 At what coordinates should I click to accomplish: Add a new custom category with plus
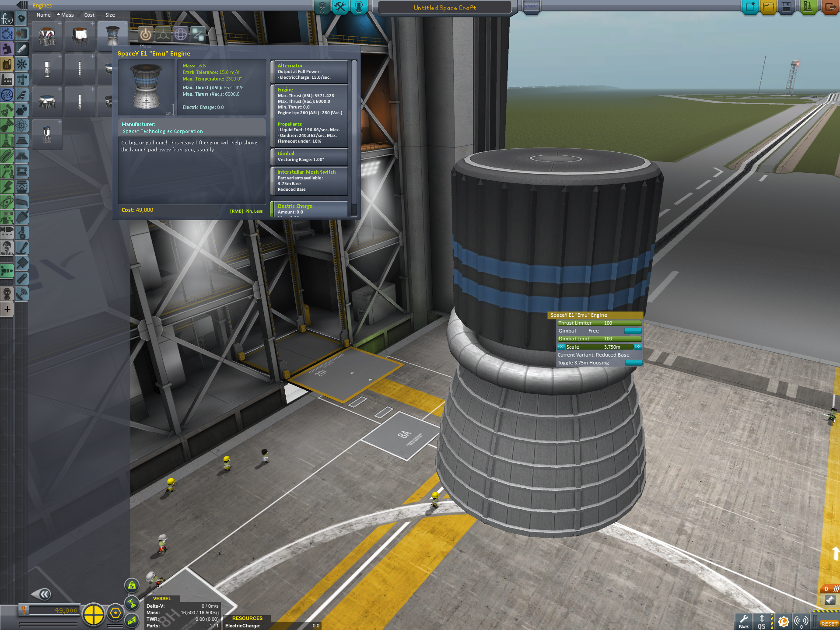pyautogui.click(x=7, y=309)
